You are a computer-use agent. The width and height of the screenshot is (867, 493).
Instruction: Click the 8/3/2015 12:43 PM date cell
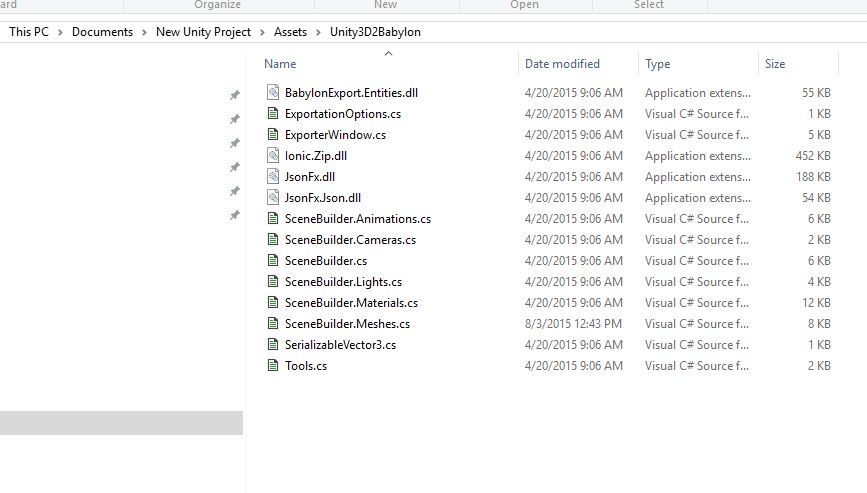573,324
